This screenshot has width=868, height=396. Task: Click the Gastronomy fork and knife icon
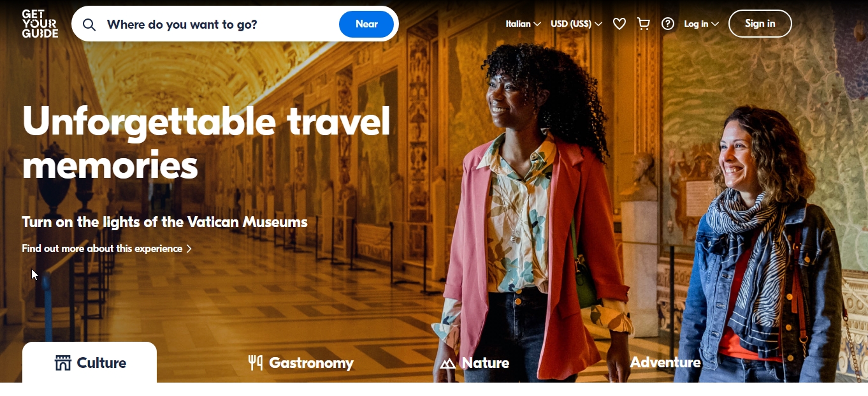[255, 363]
